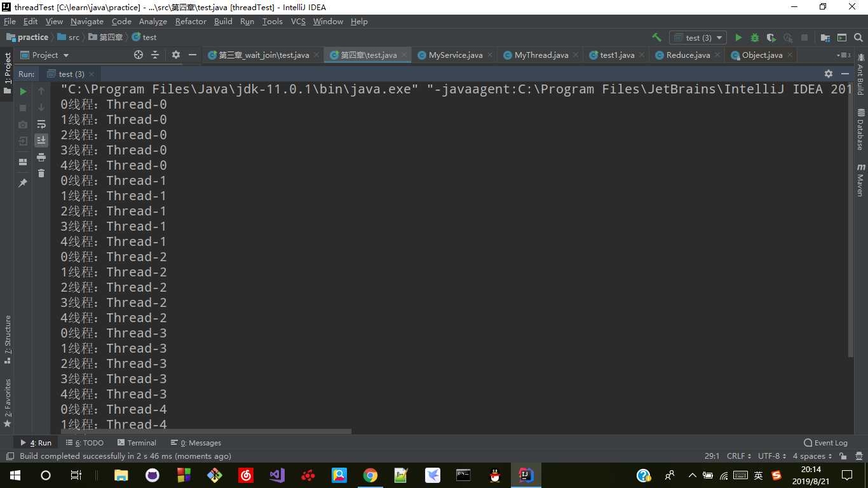The image size is (868, 488).
Task: Open the Refactor menu
Action: click(x=191, y=22)
